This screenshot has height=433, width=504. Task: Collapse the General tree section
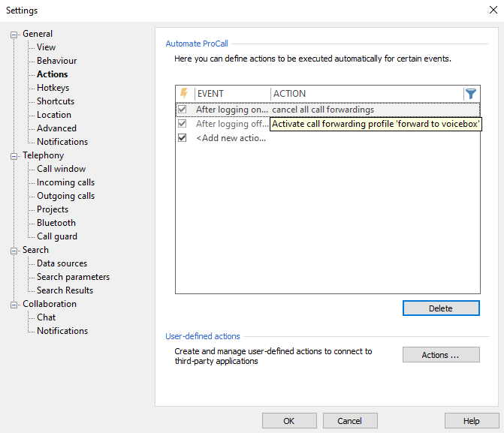14,34
